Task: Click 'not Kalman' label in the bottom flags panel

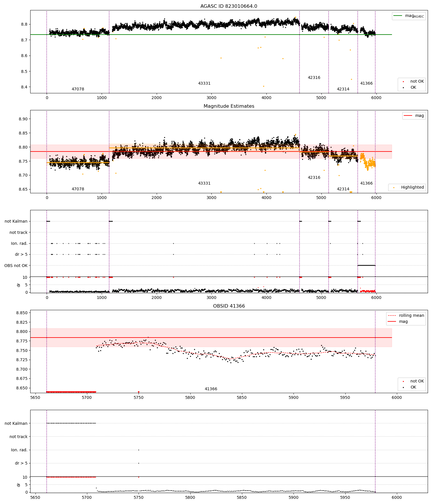Action: pos(16,423)
